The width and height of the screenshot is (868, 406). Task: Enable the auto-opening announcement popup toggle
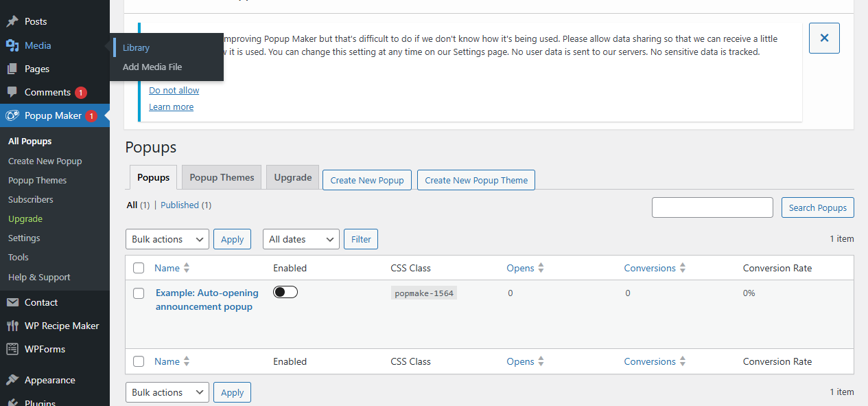pos(285,293)
